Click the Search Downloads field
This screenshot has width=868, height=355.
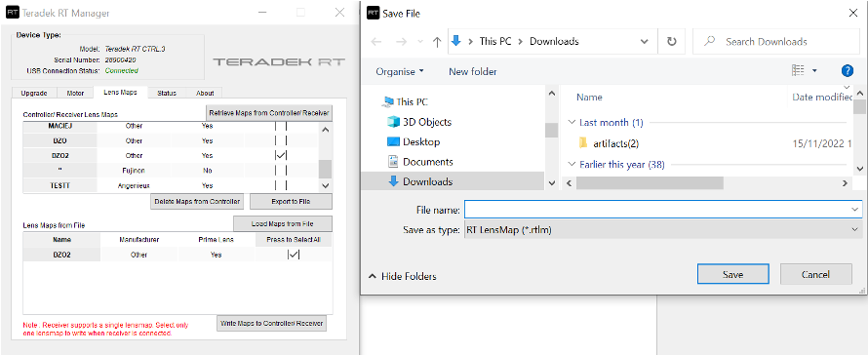click(x=777, y=42)
